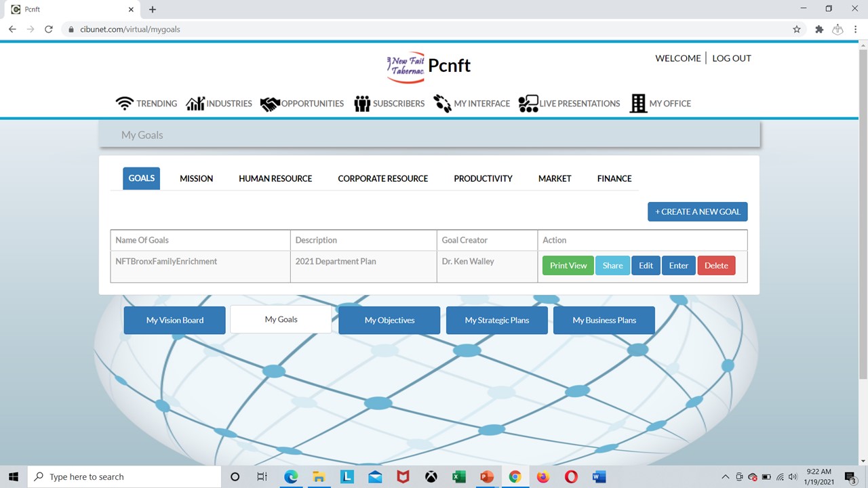Launch Excel from the taskbar
868x488 pixels.
click(458, 476)
